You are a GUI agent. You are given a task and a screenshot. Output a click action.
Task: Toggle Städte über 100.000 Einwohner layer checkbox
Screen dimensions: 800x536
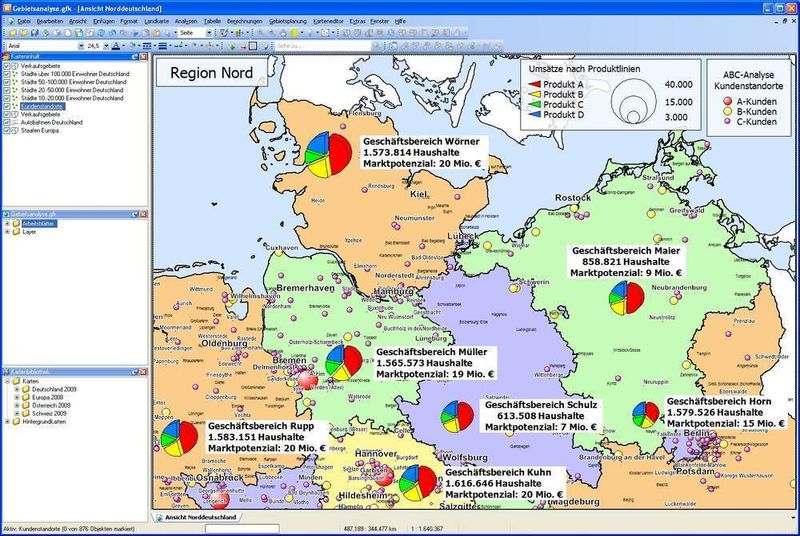pos(7,74)
